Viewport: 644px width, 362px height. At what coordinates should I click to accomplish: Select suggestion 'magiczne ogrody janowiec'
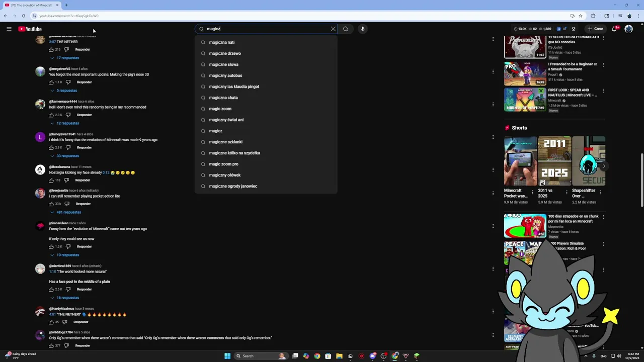[x=266, y=186]
